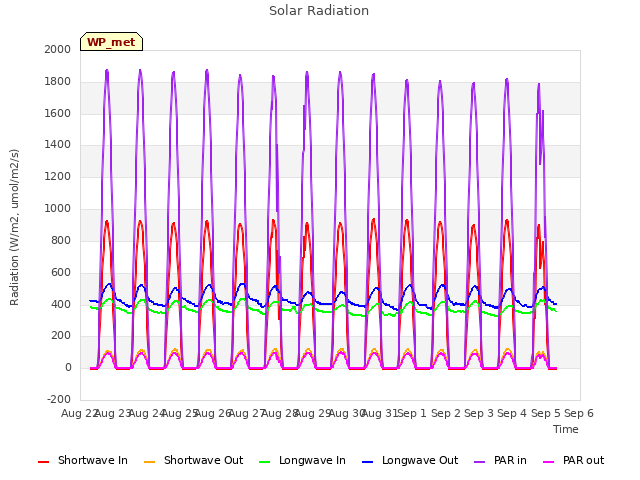Select the PAR out legend label
This screenshot has height=480, width=640.
tap(583, 460)
